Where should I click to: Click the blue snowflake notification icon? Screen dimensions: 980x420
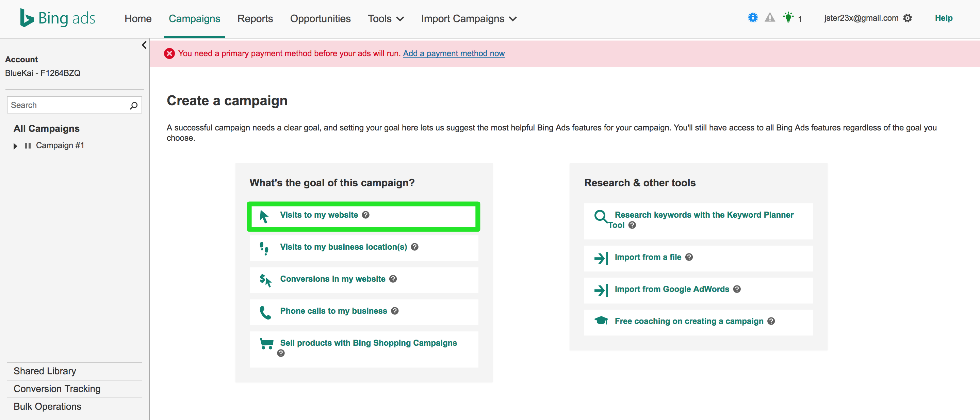click(x=752, y=17)
